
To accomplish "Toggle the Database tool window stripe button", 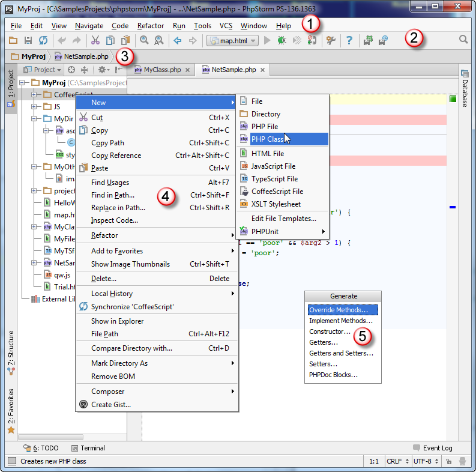I will [465, 88].
